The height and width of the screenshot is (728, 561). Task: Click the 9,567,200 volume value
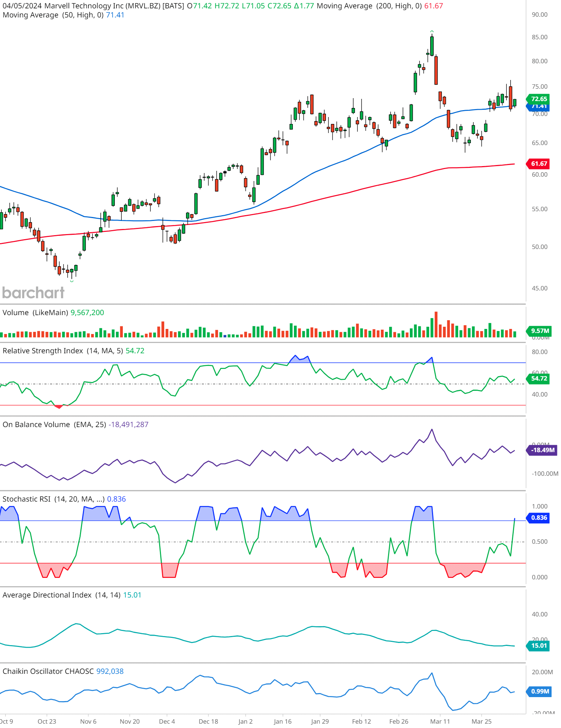click(87, 313)
